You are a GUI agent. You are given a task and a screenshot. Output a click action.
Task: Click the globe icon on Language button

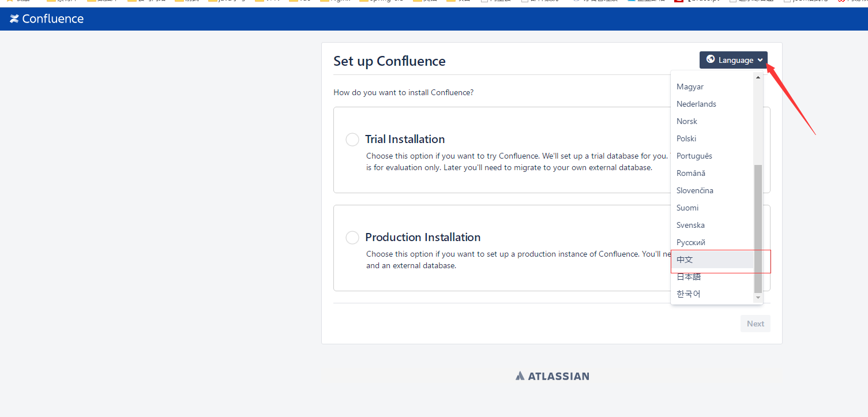(x=711, y=59)
